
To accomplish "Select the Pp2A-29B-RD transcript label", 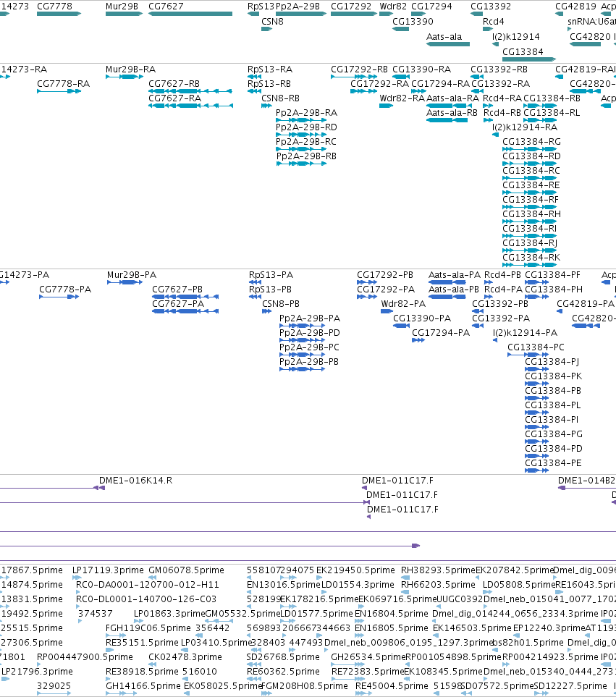I will [306, 127].
